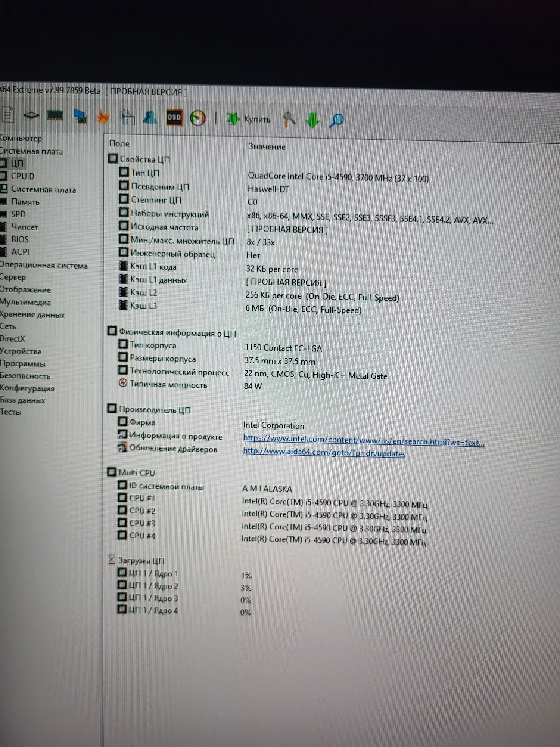Select the 8x / 33x multiplier value
The width and height of the screenshot is (560, 747).
[261, 242]
